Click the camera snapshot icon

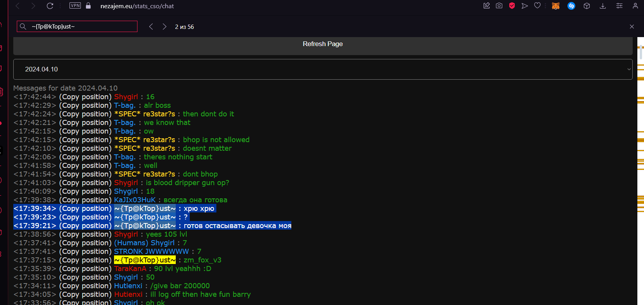coord(499,6)
